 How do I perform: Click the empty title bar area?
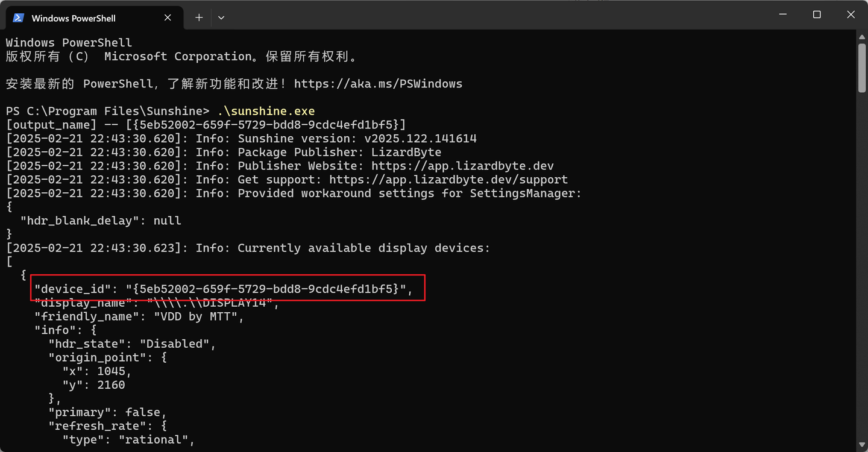point(482,14)
